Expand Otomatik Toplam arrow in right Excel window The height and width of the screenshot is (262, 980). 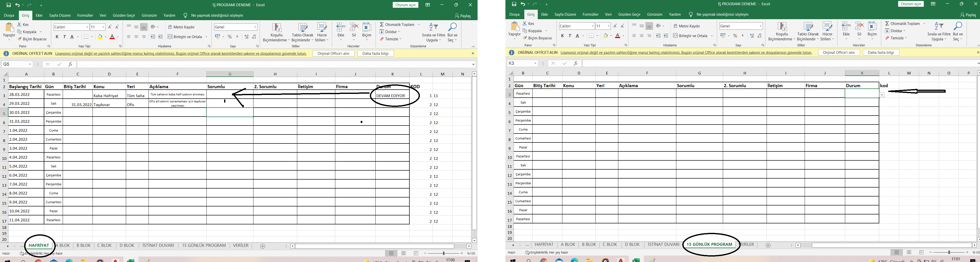(924, 24)
